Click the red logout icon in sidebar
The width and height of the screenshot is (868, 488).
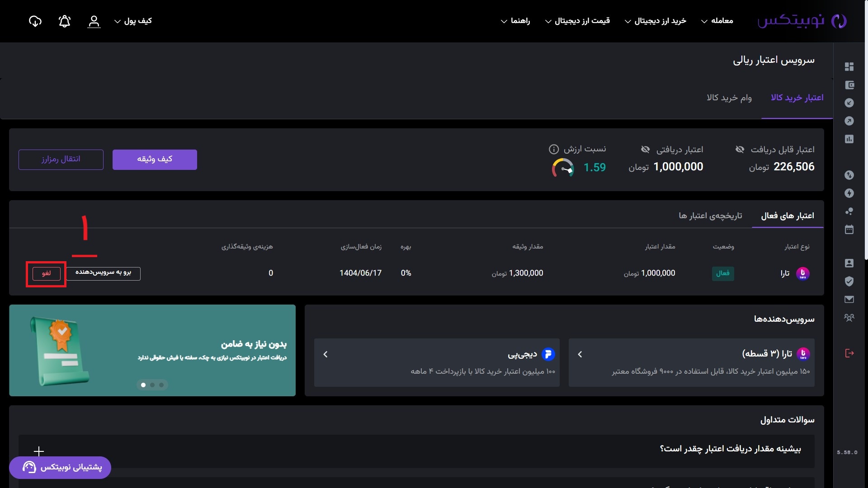(x=849, y=353)
